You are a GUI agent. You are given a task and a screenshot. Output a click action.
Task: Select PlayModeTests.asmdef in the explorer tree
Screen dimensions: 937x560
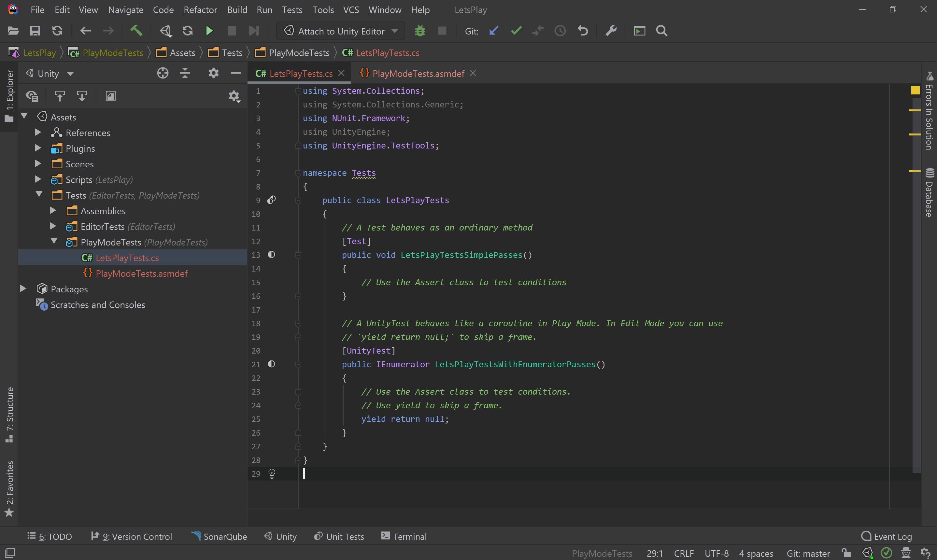click(142, 273)
